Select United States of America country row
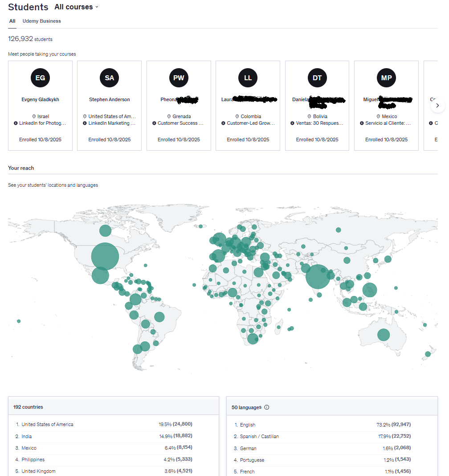The image size is (449, 476). coord(47,424)
